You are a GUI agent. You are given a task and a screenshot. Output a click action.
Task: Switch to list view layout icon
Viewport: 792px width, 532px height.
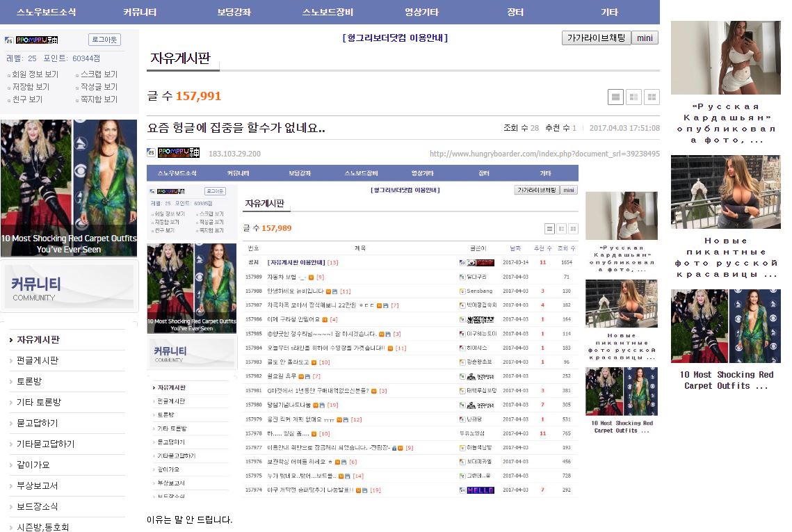(x=615, y=97)
